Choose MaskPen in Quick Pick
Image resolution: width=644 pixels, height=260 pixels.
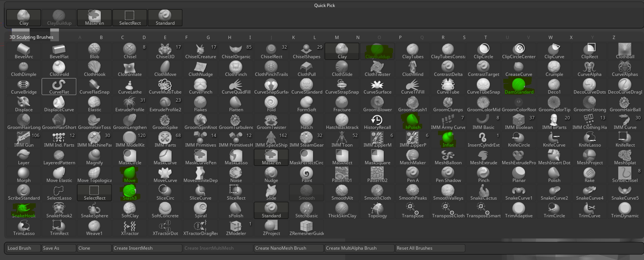94,18
